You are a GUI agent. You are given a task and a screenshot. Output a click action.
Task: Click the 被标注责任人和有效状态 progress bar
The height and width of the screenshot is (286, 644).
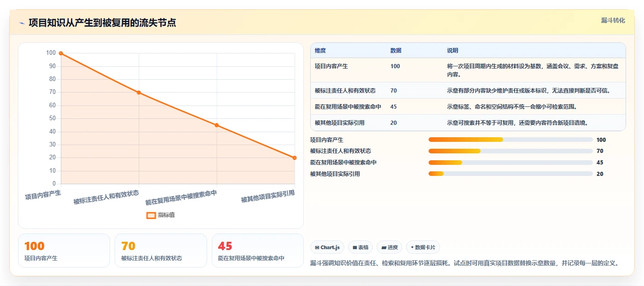pos(511,151)
